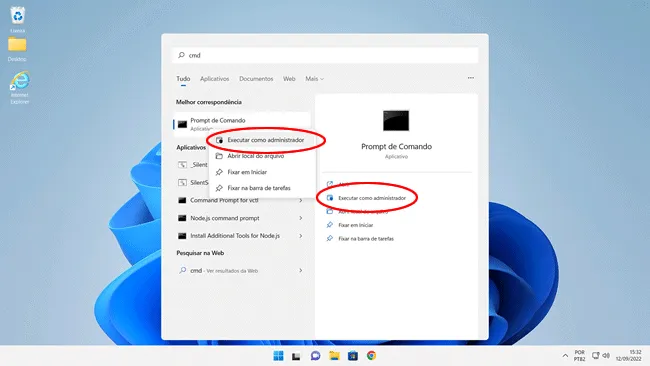Expand arrow for Node.js command prompt
This screenshot has height=366, width=650.
301,218
